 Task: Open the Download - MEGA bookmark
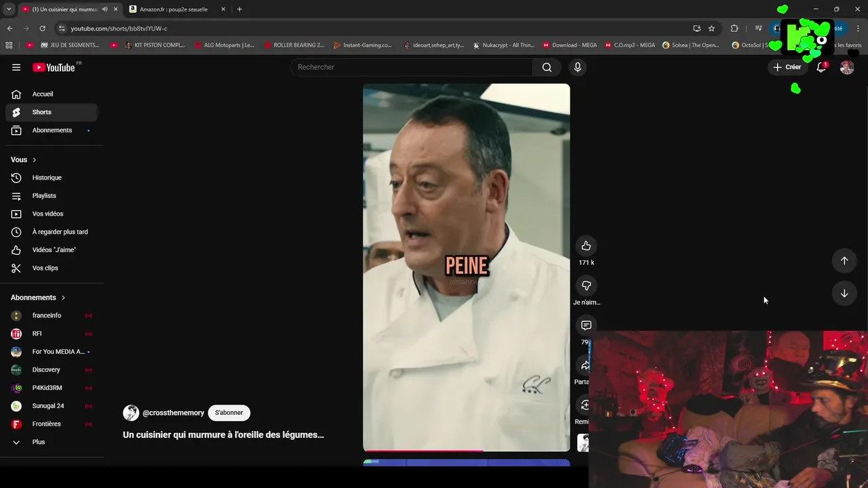pyautogui.click(x=570, y=45)
